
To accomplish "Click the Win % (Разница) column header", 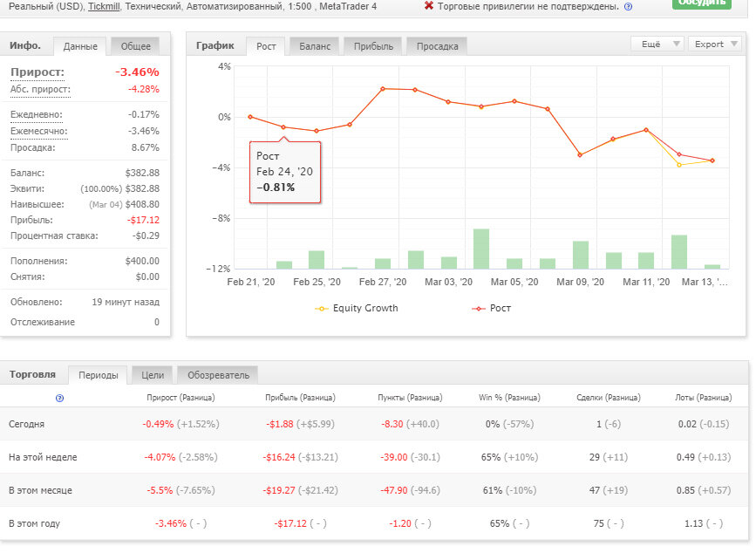I will pos(509,398).
